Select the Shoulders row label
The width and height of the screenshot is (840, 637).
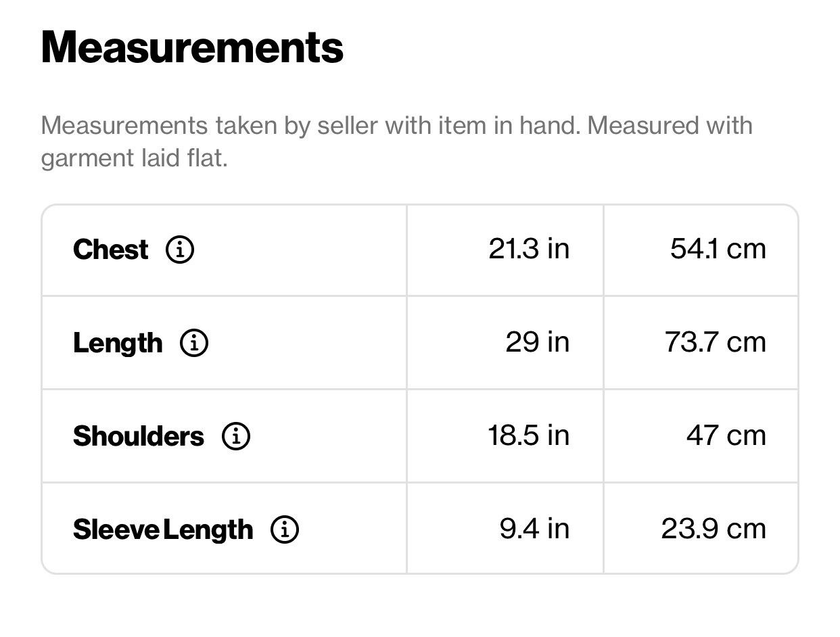[139, 436]
